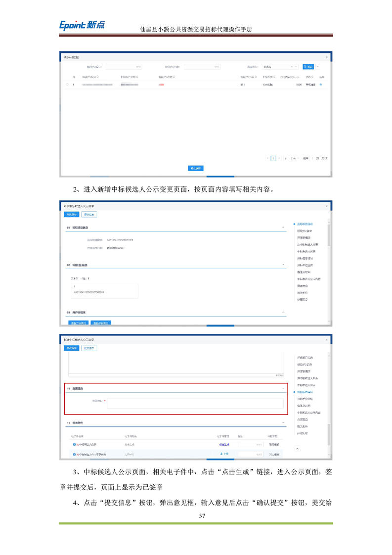The width and height of the screenshot is (392, 555).
Task: Jump to 中标候选人公示内容 in middle dialog's navigation
Action: [x=309, y=279]
